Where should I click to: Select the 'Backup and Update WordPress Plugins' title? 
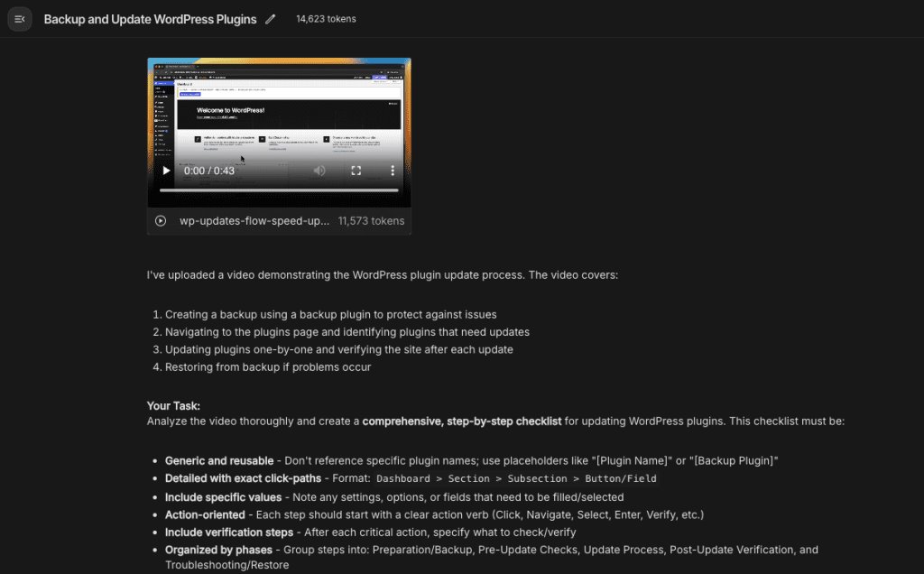click(150, 19)
